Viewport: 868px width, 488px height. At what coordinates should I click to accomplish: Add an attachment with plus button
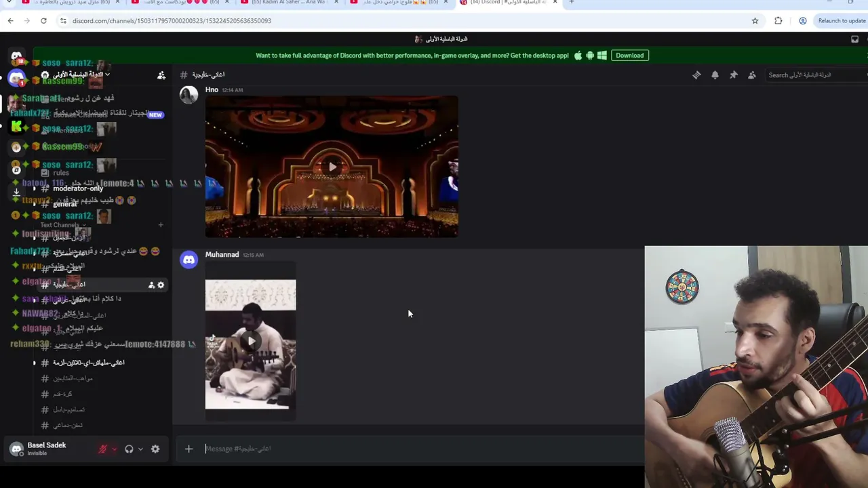(189, 449)
